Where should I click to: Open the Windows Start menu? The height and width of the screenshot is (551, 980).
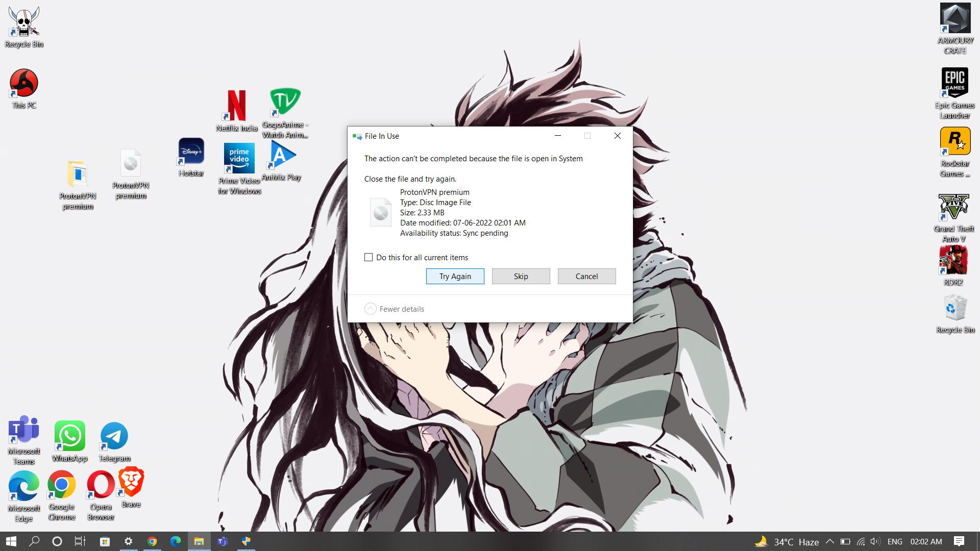(x=11, y=541)
